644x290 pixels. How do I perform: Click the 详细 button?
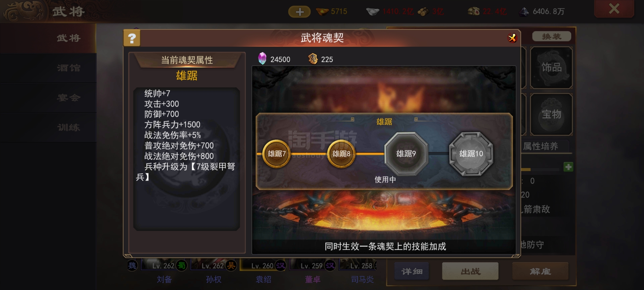click(x=412, y=271)
